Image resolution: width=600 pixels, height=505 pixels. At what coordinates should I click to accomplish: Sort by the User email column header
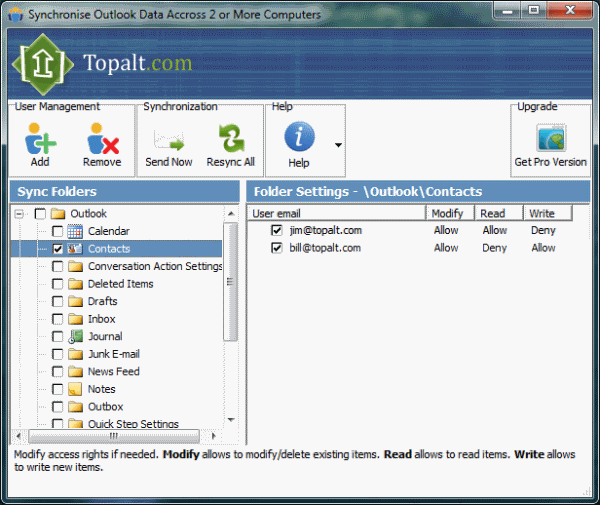[336, 213]
